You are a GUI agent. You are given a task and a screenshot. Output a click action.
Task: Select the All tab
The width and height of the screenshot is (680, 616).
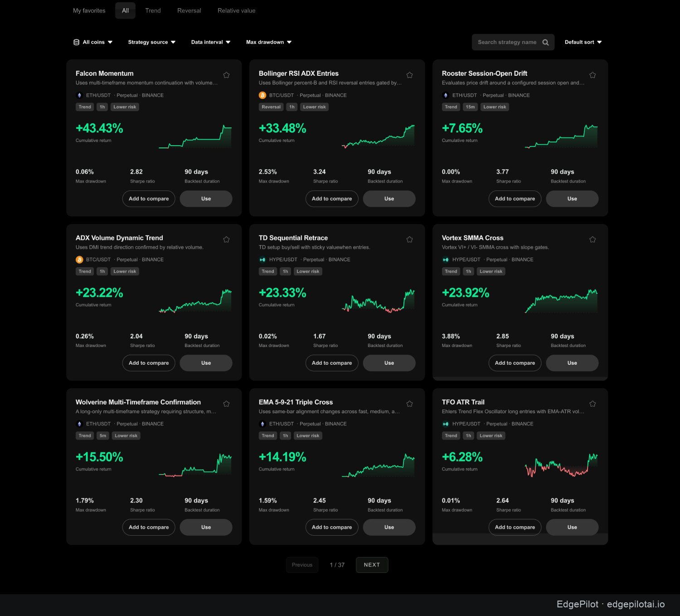[x=126, y=10]
